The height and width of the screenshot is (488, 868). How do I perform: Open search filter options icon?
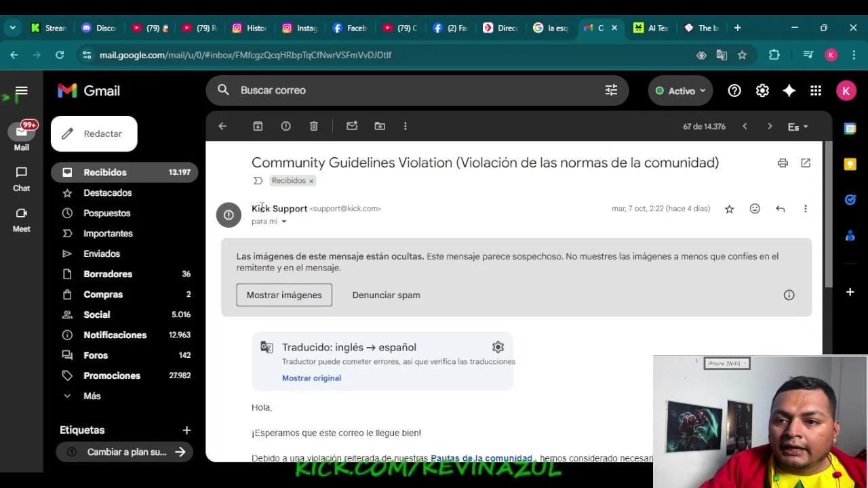coord(611,90)
